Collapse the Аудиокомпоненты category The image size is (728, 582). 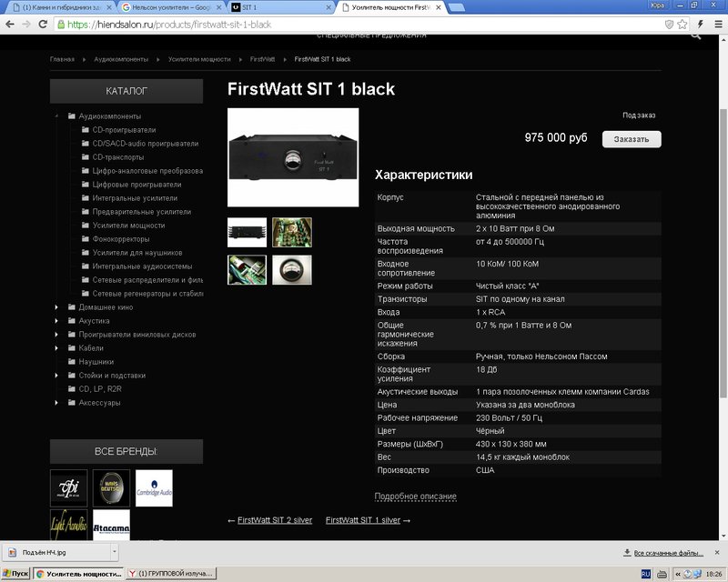(56, 116)
